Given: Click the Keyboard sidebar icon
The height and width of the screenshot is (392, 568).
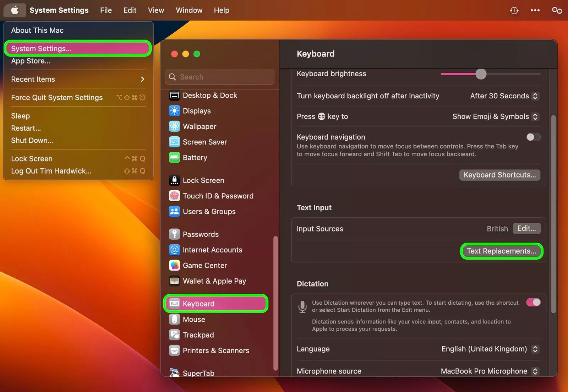Looking at the screenshot, I should click(x=174, y=304).
